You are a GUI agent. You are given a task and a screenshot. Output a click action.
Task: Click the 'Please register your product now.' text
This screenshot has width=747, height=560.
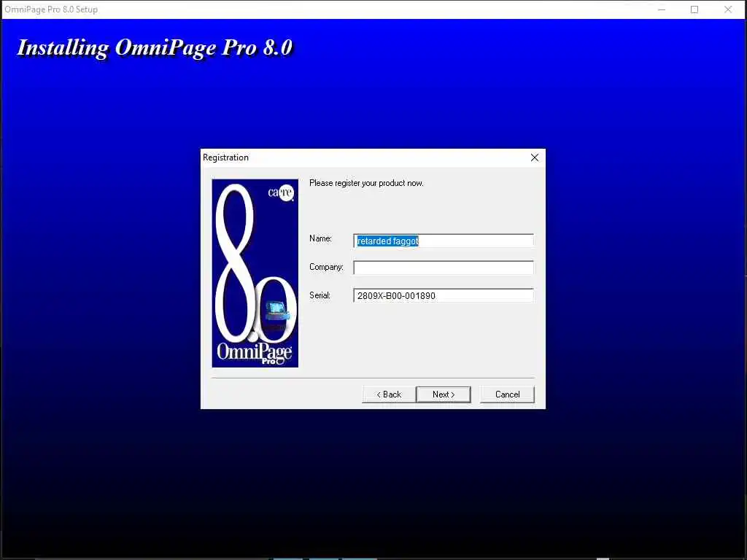(366, 183)
